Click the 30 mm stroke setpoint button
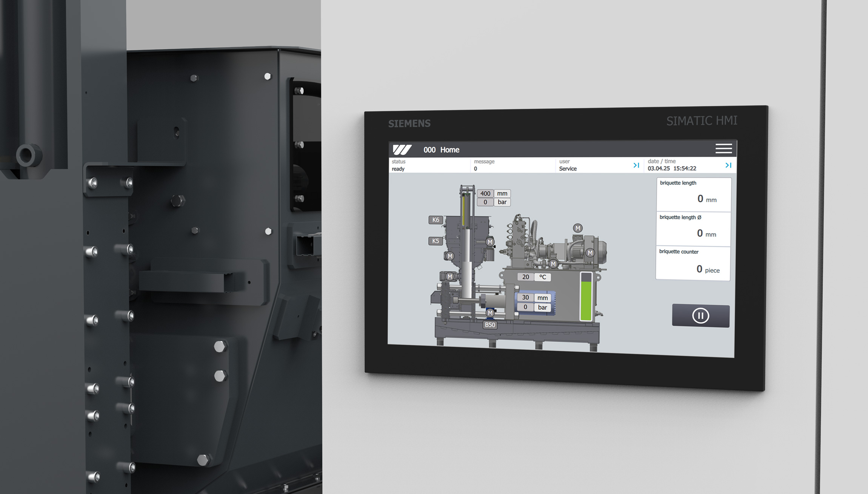Viewport: 868px width, 494px height. point(526,298)
